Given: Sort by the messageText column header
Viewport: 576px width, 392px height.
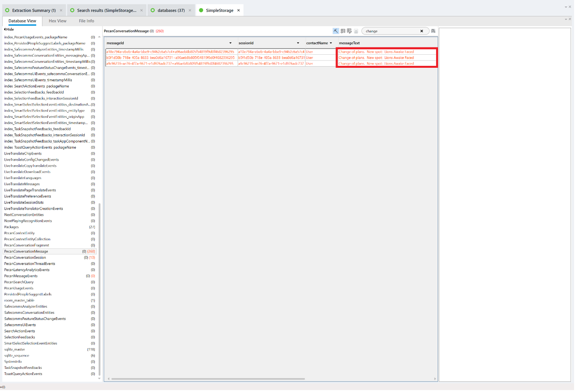Looking at the screenshot, I should 349,43.
